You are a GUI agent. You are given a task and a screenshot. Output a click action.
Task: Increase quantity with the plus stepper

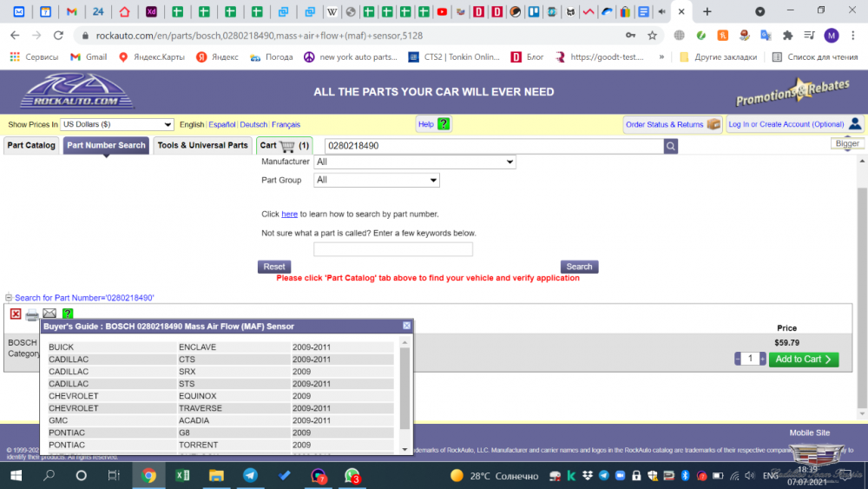[763, 360]
